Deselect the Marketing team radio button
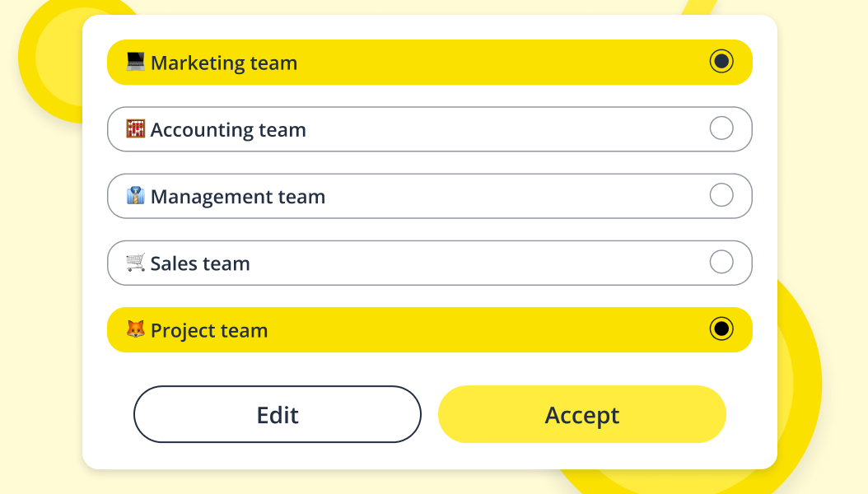868x494 pixels. [x=721, y=62]
